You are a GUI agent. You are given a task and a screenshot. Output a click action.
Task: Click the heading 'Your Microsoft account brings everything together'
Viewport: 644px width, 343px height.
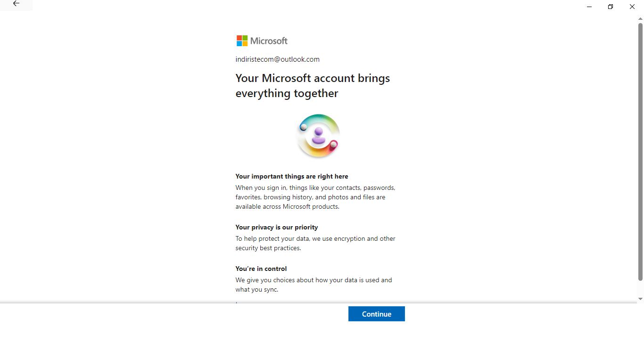tap(313, 86)
